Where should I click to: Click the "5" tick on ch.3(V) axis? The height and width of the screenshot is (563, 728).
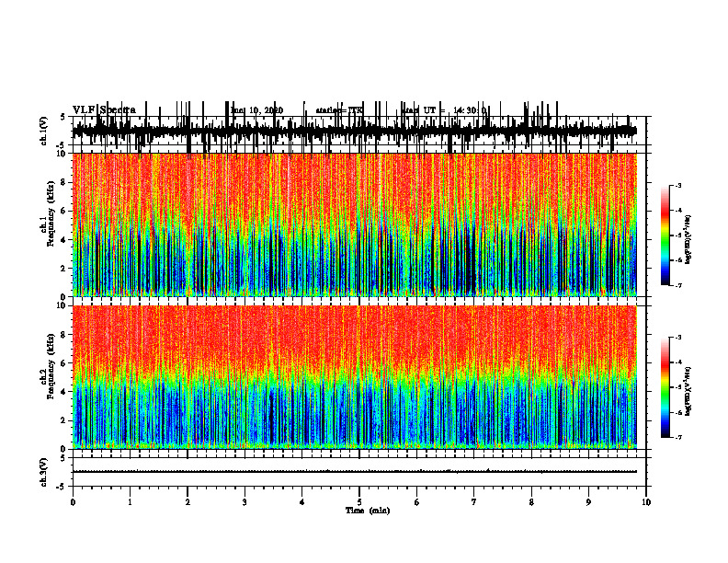63,458
